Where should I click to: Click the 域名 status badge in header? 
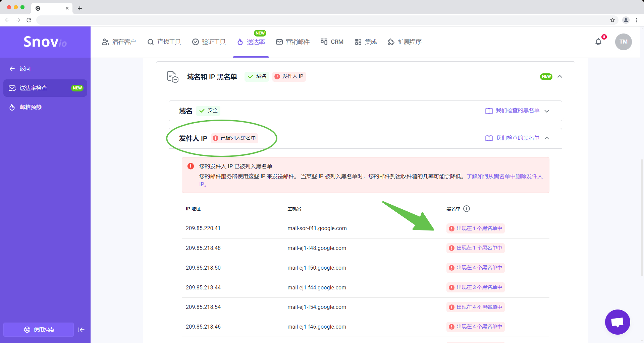tap(257, 76)
